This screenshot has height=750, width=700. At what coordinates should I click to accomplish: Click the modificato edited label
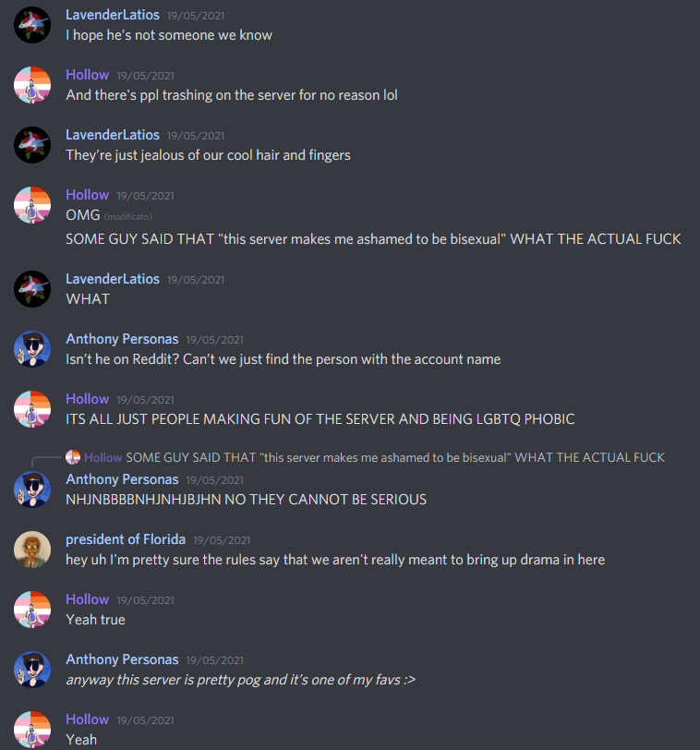point(128,217)
